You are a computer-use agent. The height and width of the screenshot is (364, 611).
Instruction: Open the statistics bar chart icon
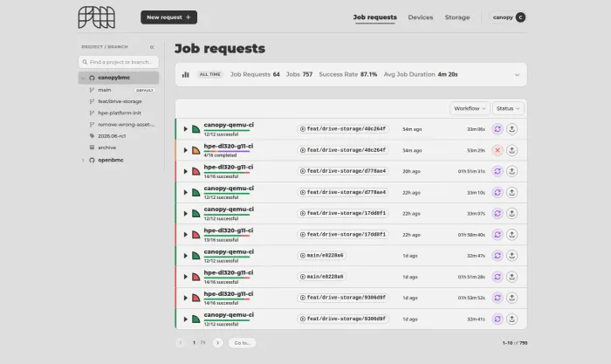[185, 74]
